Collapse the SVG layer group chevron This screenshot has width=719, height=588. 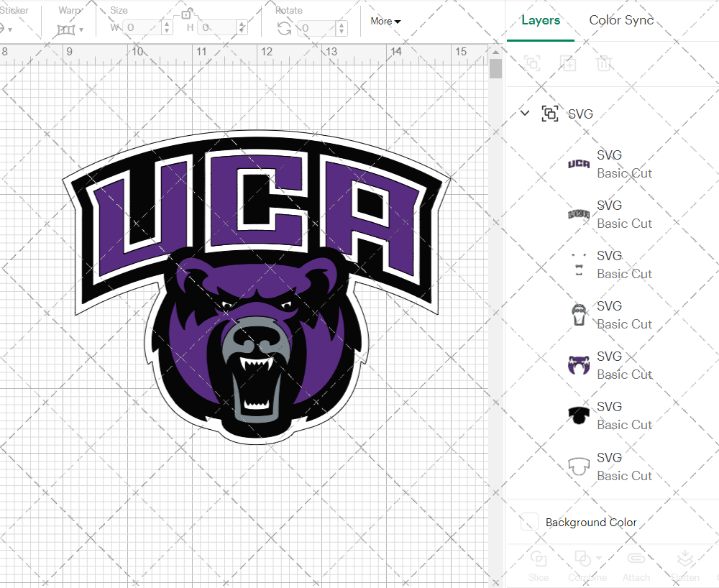point(524,114)
